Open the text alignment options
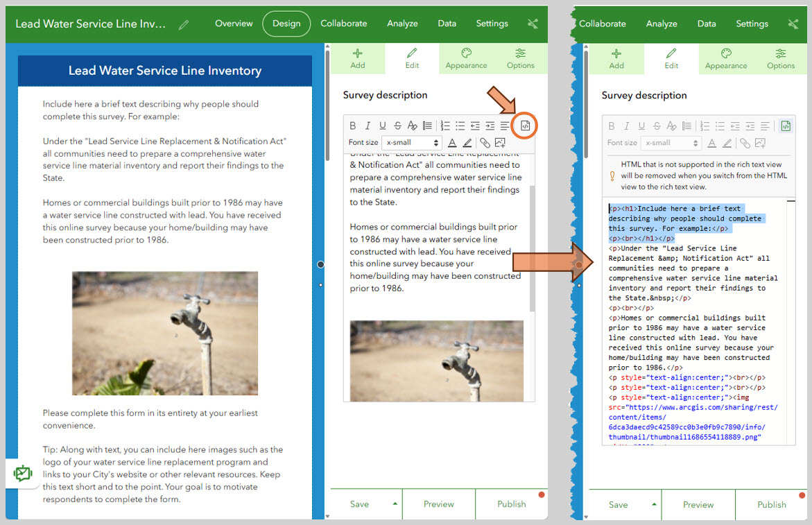 coord(504,126)
